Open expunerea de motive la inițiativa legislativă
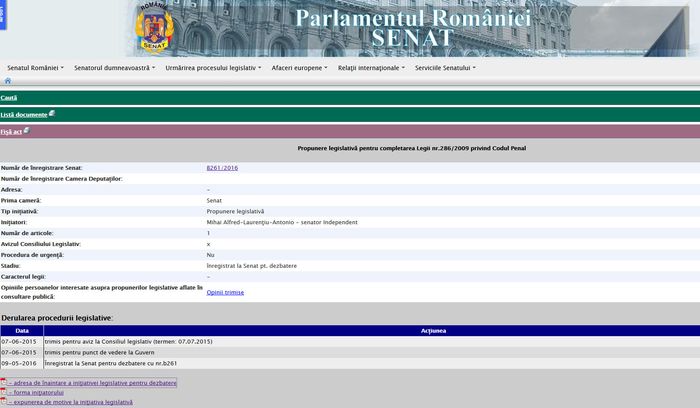The width and height of the screenshot is (700, 408). click(x=71, y=402)
